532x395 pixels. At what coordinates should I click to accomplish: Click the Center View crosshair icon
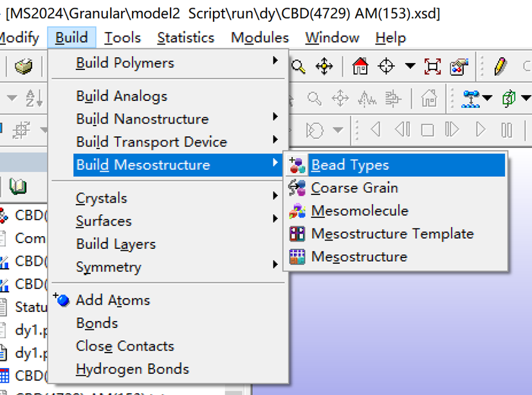(x=387, y=65)
